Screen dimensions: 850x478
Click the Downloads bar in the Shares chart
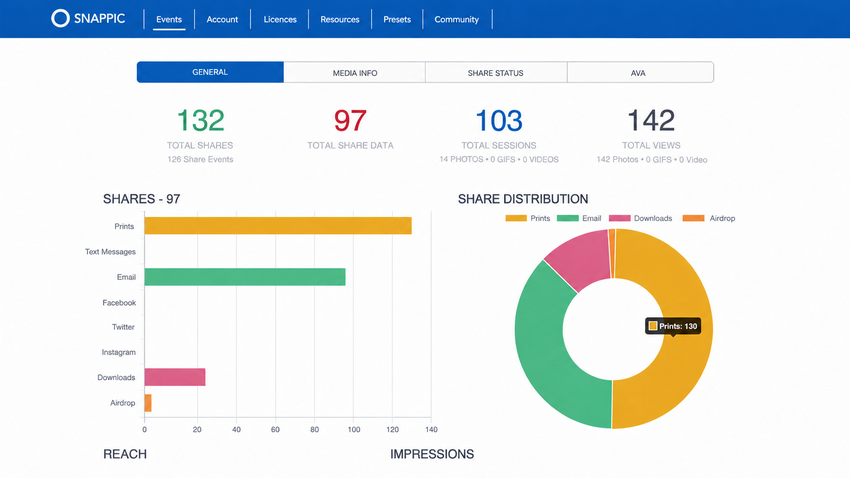(175, 377)
